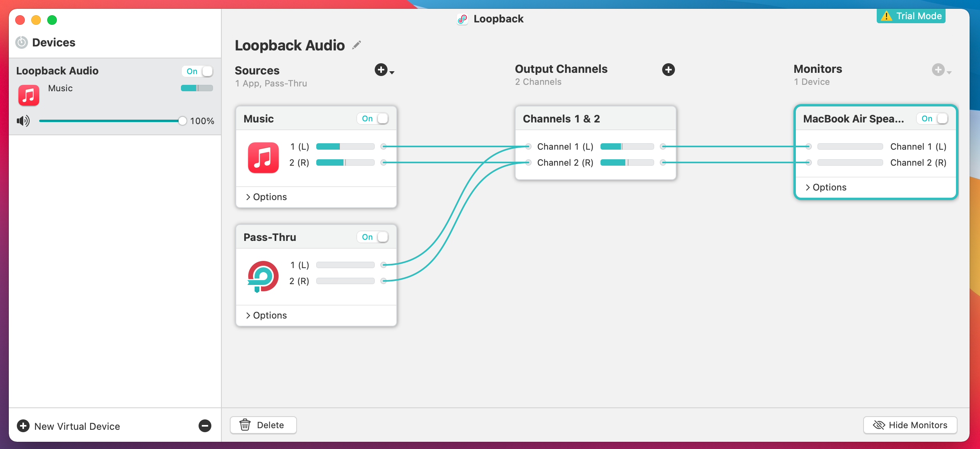Click the Trial Mode badge
This screenshot has width=980, height=449.
pos(911,16)
